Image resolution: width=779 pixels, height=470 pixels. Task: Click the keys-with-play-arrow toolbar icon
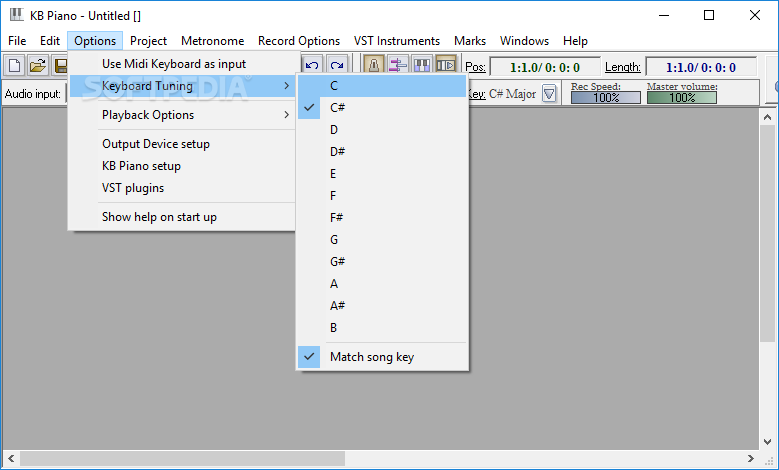(x=446, y=65)
